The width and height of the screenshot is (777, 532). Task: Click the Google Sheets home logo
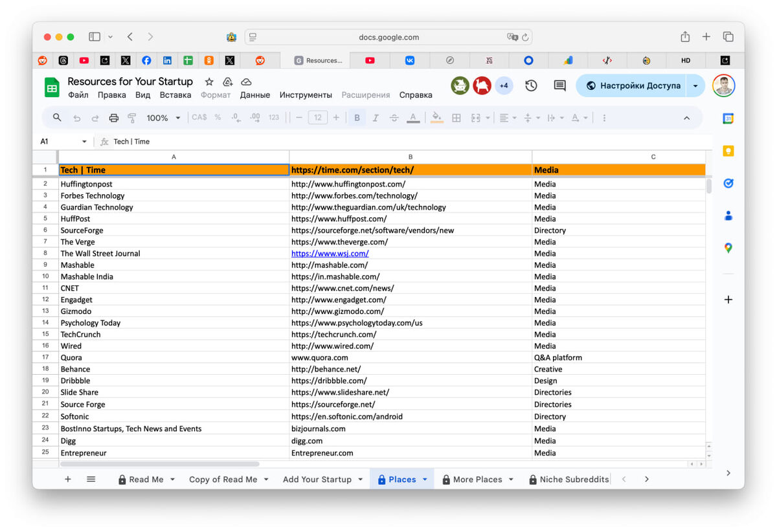pos(52,87)
